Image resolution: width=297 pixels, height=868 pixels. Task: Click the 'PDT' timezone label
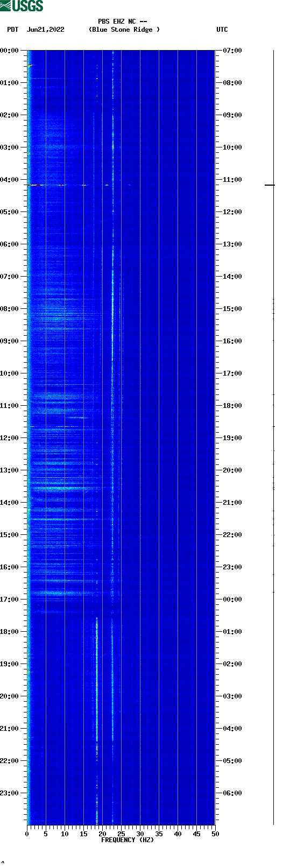(x=12, y=30)
